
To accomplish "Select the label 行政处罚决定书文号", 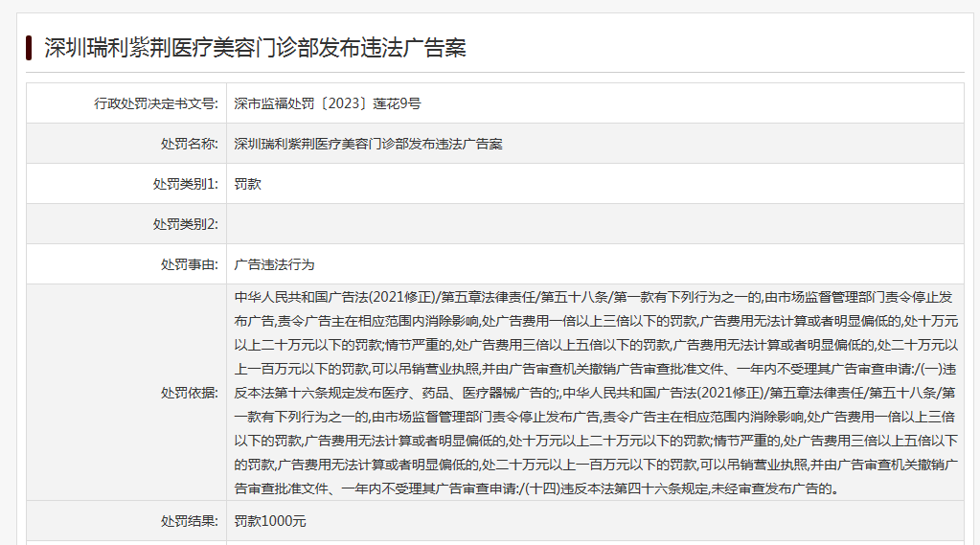I will [x=156, y=103].
